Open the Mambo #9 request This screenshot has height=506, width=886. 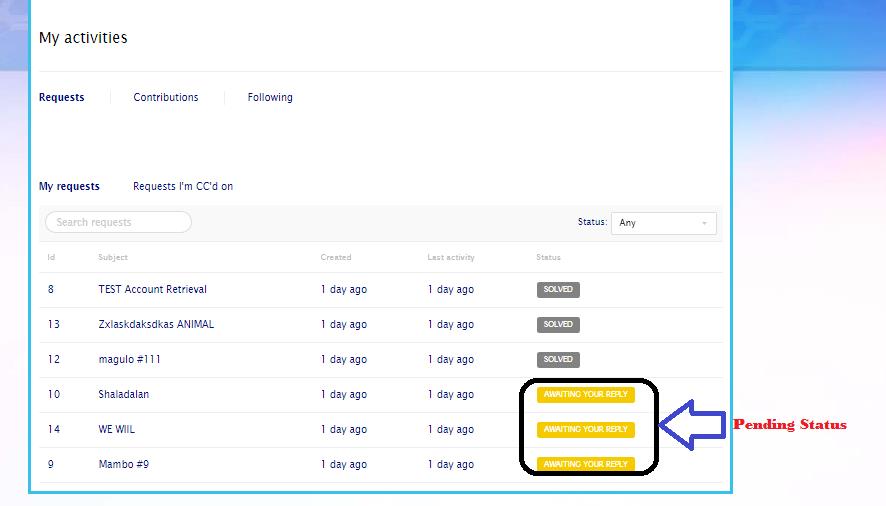pyautogui.click(x=123, y=464)
